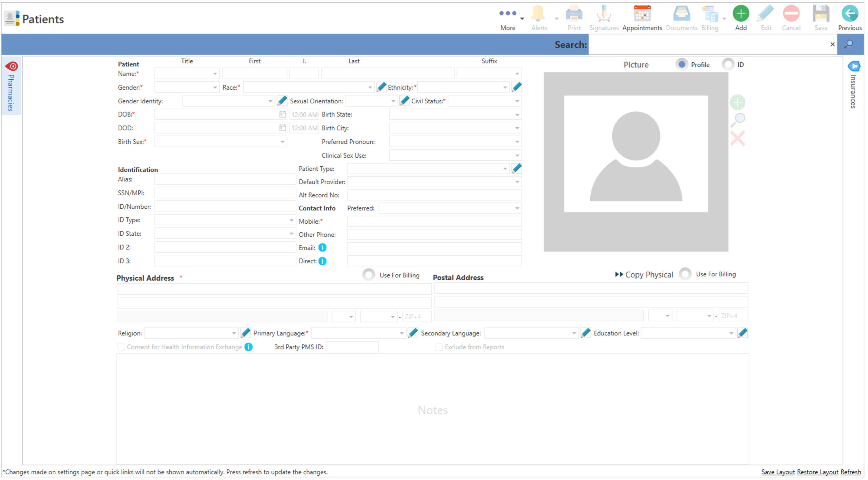This screenshot has height=480, width=868.
Task: Click the Add patient green plus icon
Action: [740, 14]
